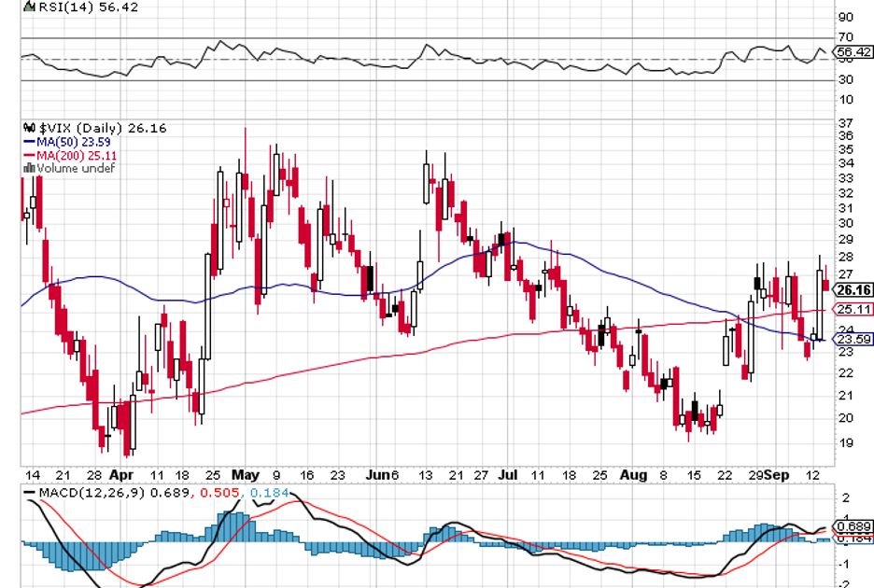The image size is (874, 588).
Task: Click the MA(50) 23.59 legend entry
Action: click(70, 142)
